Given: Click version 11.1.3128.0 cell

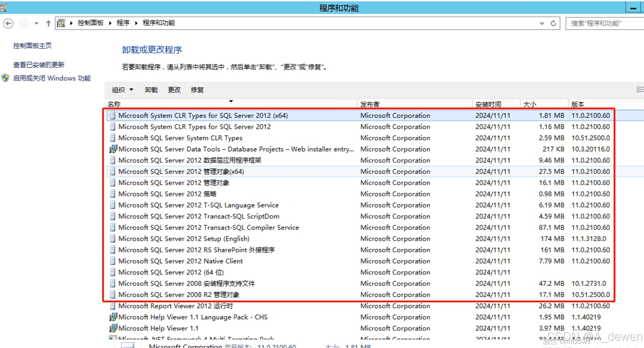Looking at the screenshot, I should (589, 239).
